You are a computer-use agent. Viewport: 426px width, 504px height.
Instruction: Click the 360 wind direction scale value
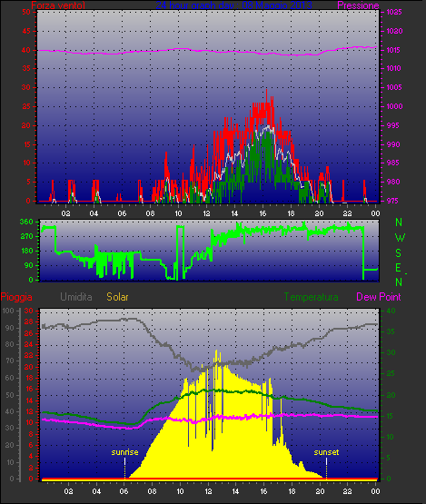point(26,222)
